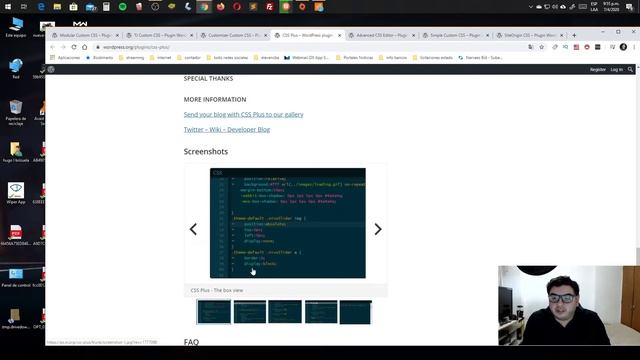Open the large CSS Plus box view screenshot

288,223
